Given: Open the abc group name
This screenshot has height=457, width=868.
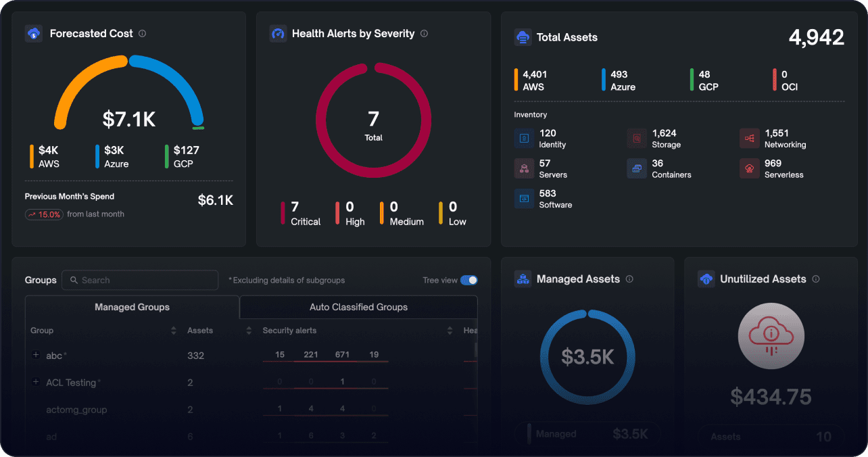Looking at the screenshot, I should (x=54, y=356).
